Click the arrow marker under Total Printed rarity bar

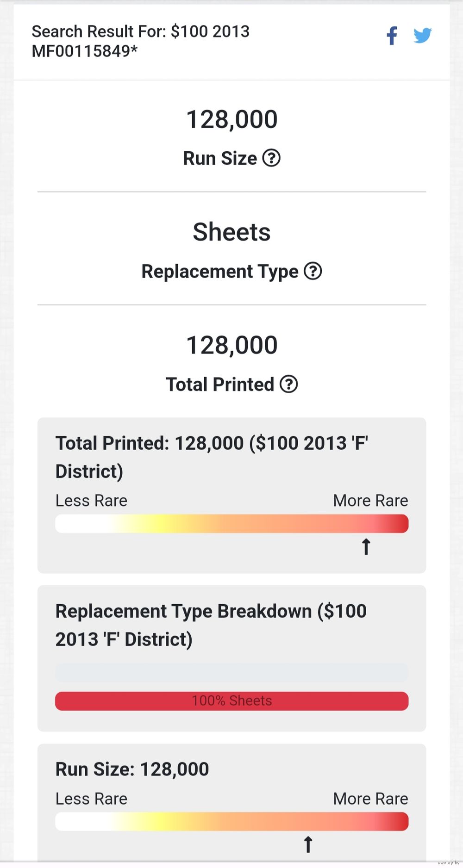click(x=366, y=546)
